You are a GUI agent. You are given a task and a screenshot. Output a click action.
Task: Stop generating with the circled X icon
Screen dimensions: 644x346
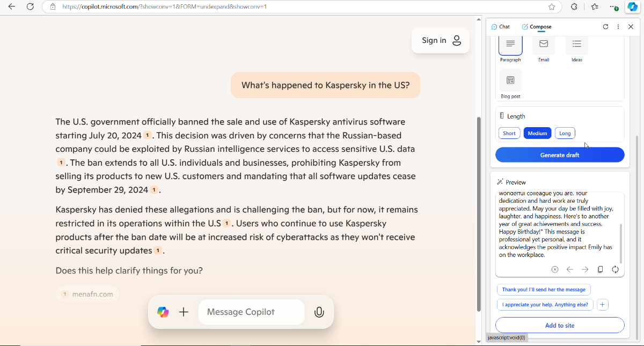coord(555,269)
